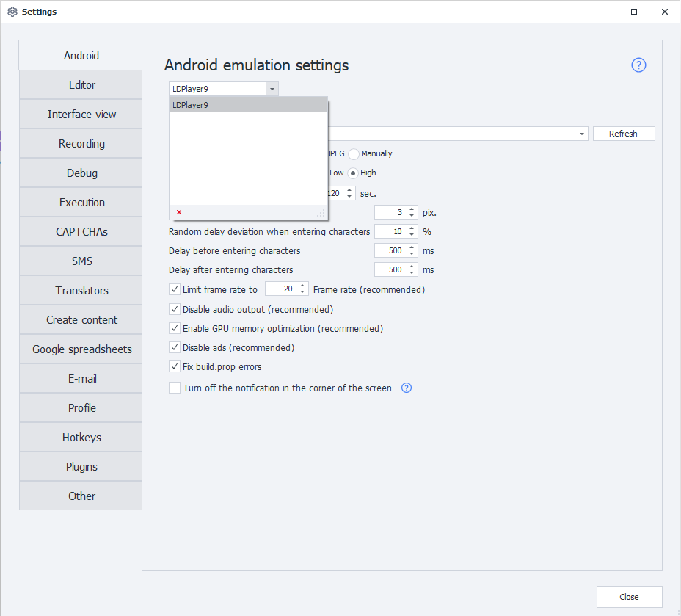Screen dimensions: 681x616
Task: Disable audio output checkbox
Action: 175,309
